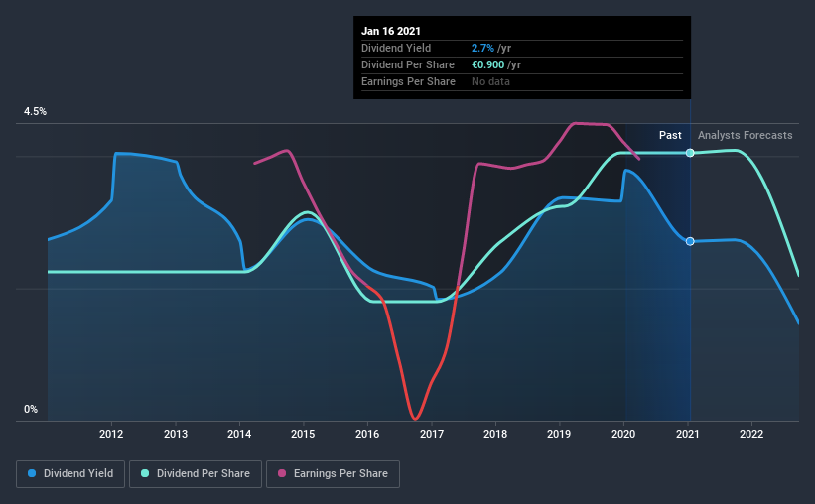Viewport: 815px width, 504px height.
Task: Click the Dividend Per Share row label in tooltip
Action: pyautogui.click(x=408, y=64)
